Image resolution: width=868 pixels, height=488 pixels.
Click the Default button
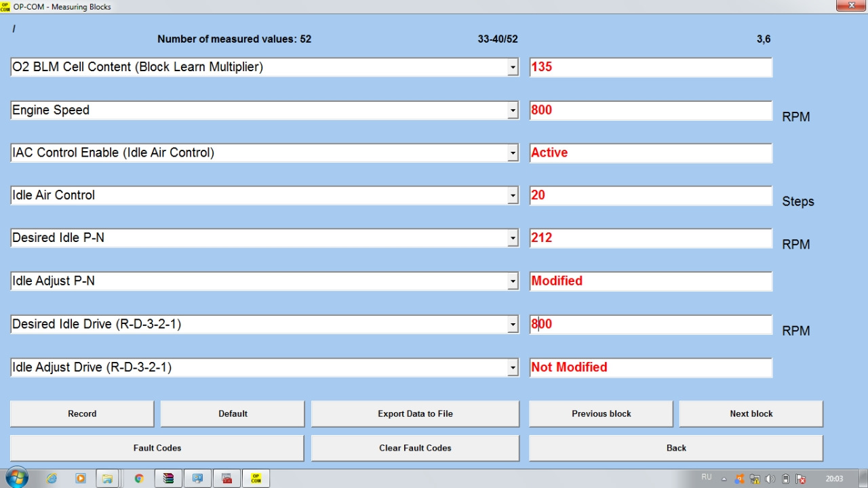[x=233, y=413]
